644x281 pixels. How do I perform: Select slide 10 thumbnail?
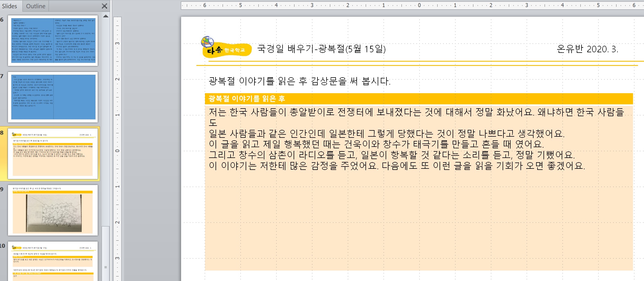click(53, 261)
